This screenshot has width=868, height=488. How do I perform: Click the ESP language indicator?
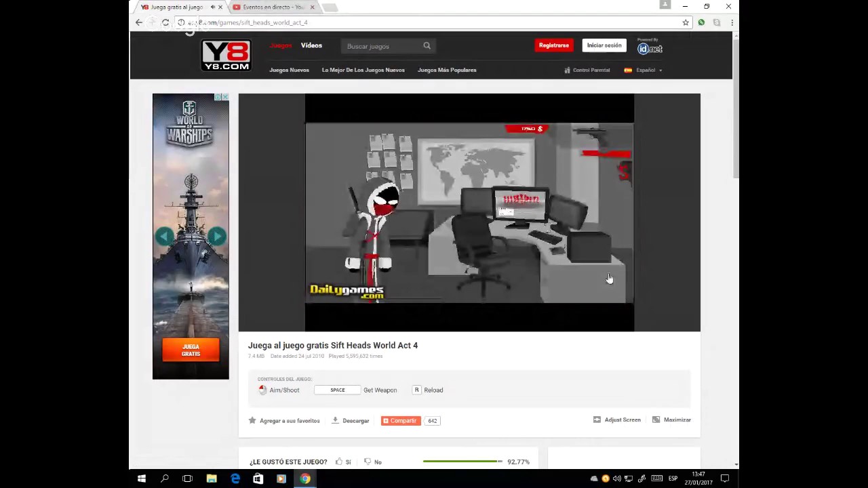(673, 479)
